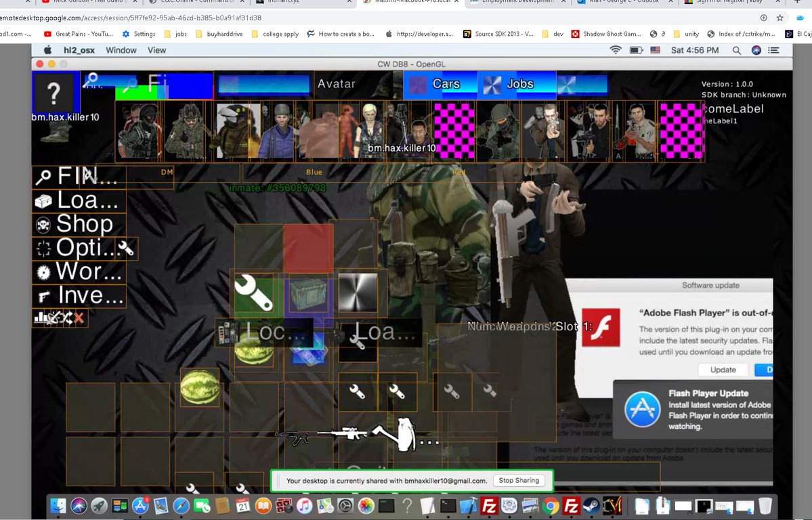
Task: Select the camouflage ghillie soldier thumbnail
Action: point(186,131)
